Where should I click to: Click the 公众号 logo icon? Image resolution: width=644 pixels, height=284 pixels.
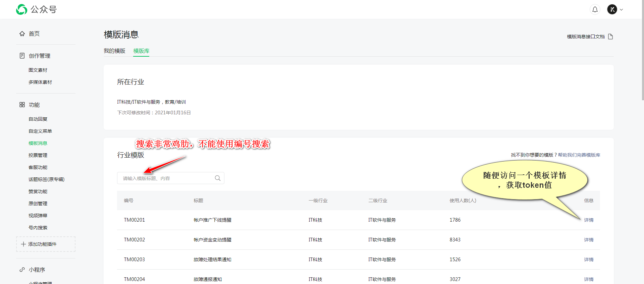22,9
